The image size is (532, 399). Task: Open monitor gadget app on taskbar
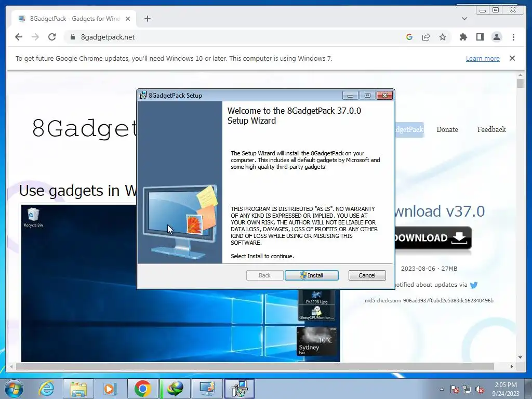(x=207, y=389)
